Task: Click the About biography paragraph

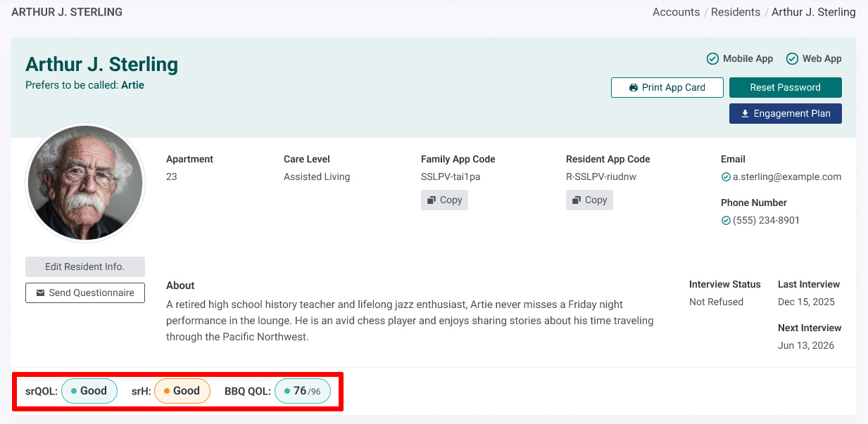Action: (410, 321)
